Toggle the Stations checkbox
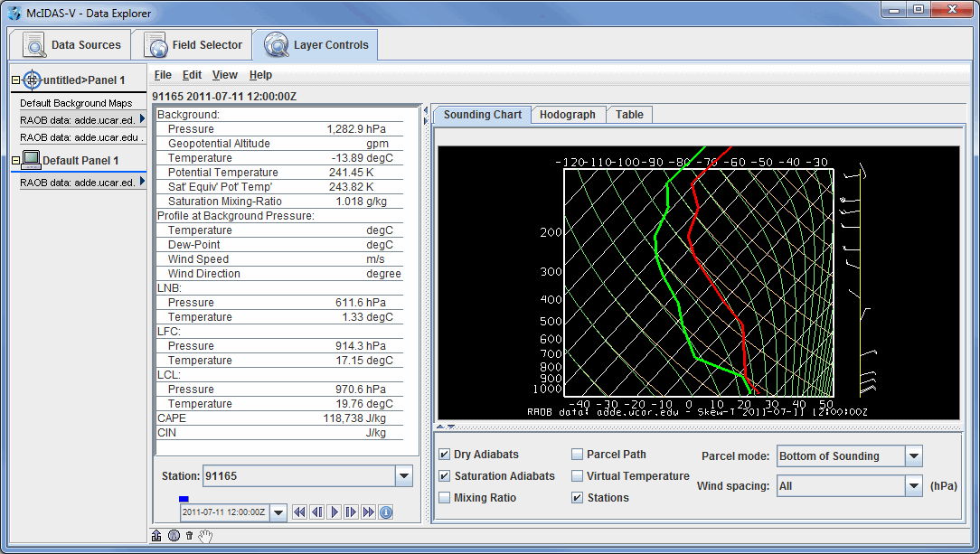The height and width of the screenshot is (554, 980). pyautogui.click(x=577, y=498)
